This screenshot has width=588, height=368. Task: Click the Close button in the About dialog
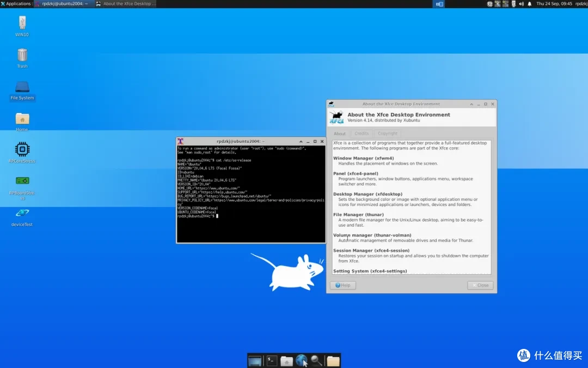480,285
